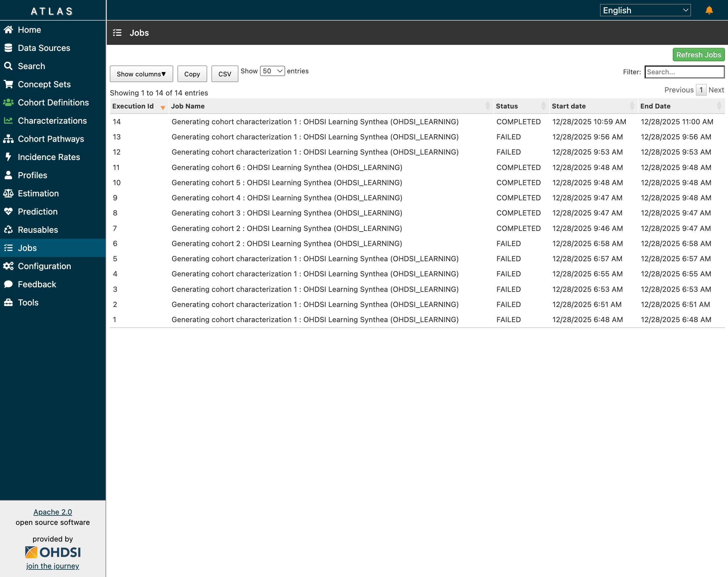
Task: Click the Estimation balance scale icon
Action: pyautogui.click(x=8, y=193)
